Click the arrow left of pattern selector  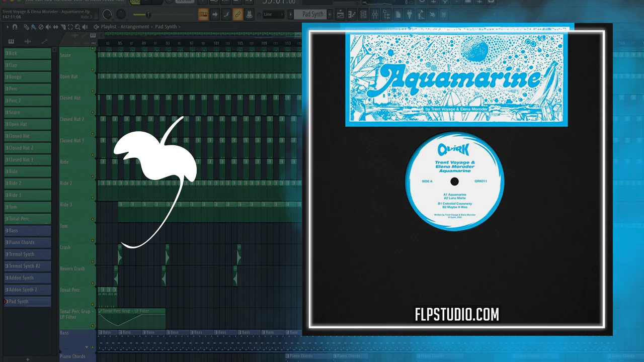[290, 14]
